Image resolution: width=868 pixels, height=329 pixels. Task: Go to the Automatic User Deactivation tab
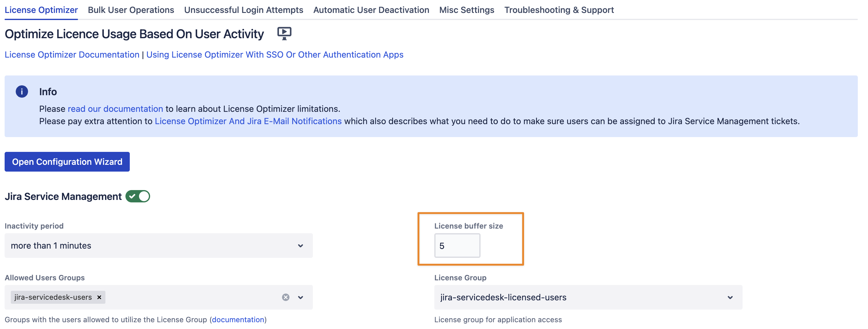371,10
